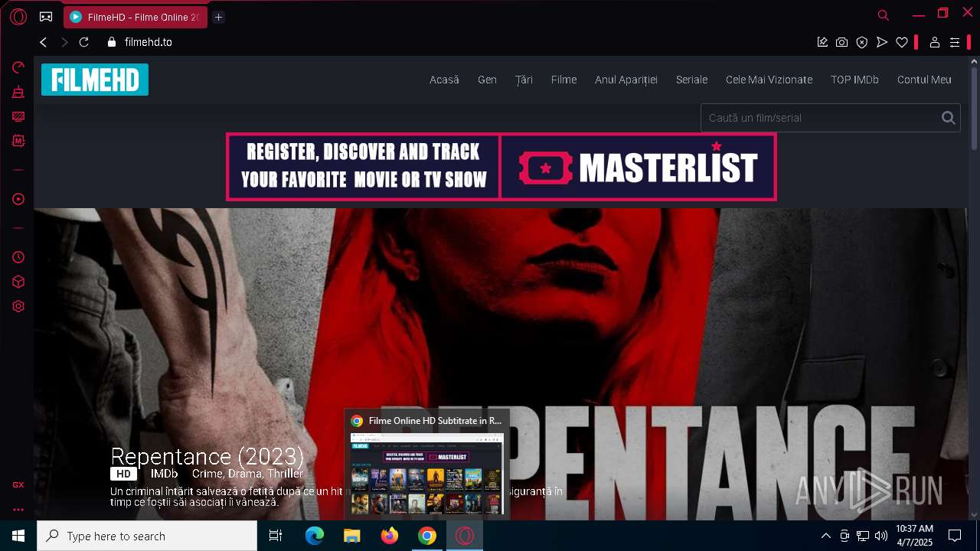This screenshot has height=551, width=980.
Task: Switch to Chrome on taskbar
Action: (427, 536)
